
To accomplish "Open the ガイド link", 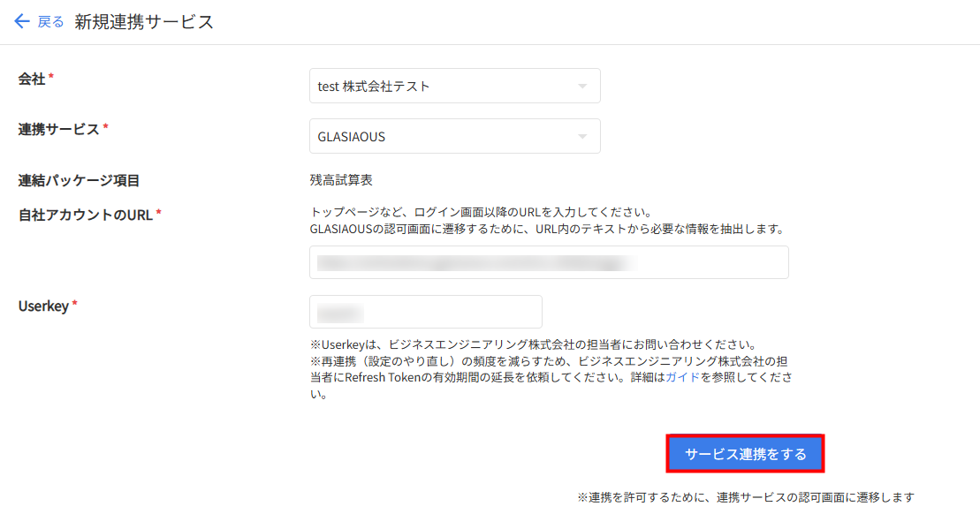I will pos(682,377).
